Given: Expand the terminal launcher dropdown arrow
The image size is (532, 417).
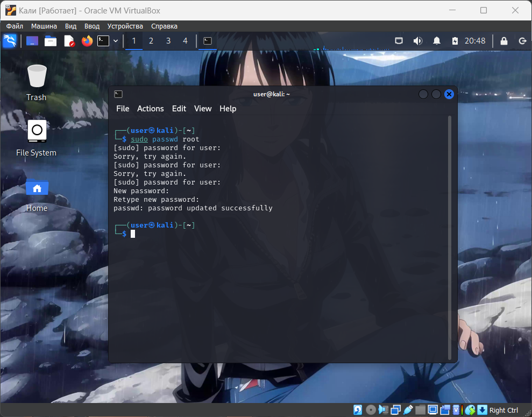Looking at the screenshot, I should click(116, 41).
